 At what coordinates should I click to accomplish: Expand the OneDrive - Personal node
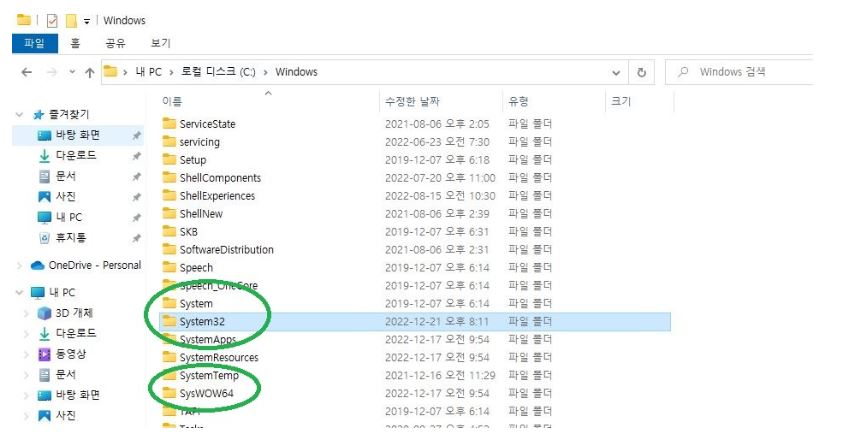pyautogui.click(x=20, y=266)
